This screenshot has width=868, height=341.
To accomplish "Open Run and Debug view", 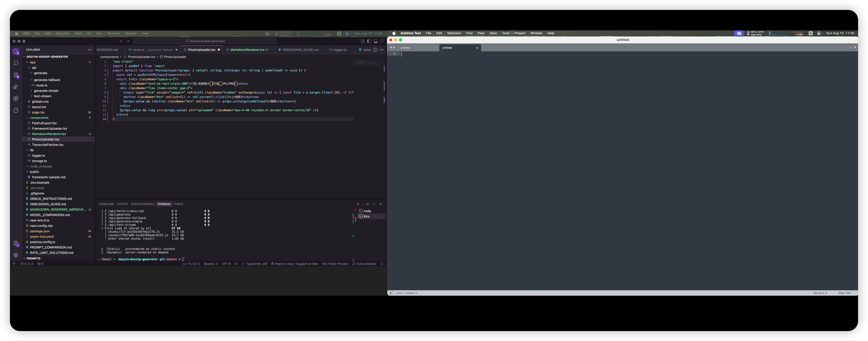I will click(x=16, y=87).
